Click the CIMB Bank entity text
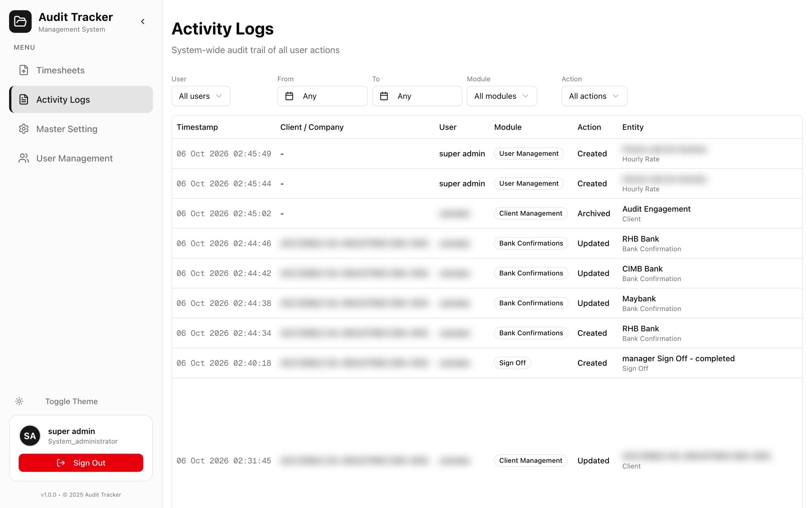The height and width of the screenshot is (508, 812). coord(642,269)
